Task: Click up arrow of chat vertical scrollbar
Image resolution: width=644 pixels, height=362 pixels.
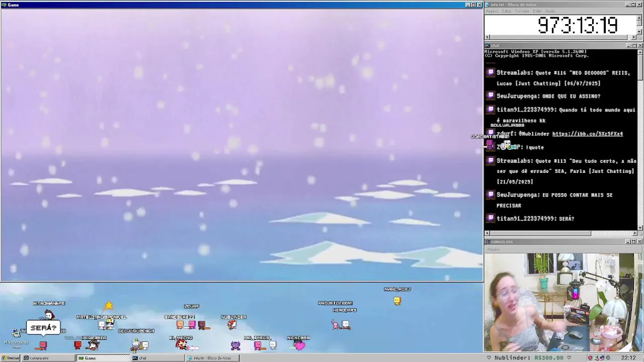Action: pos(640,51)
